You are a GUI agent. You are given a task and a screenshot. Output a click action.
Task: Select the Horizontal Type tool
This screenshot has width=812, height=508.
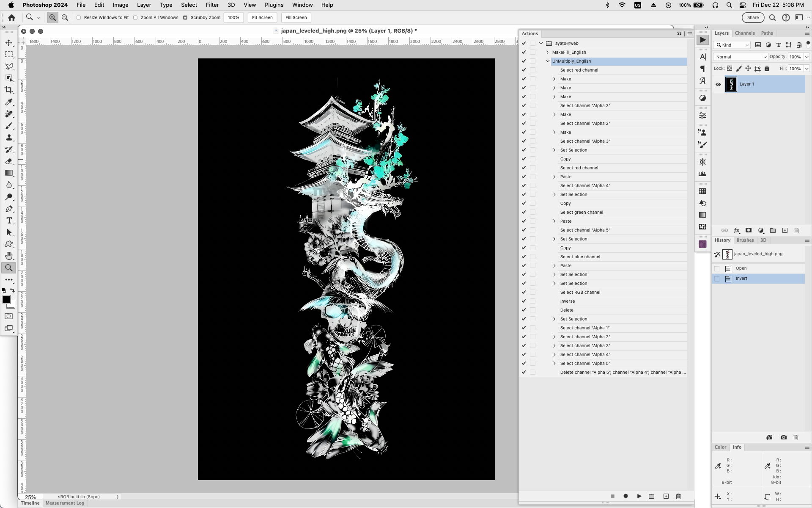[x=9, y=221]
